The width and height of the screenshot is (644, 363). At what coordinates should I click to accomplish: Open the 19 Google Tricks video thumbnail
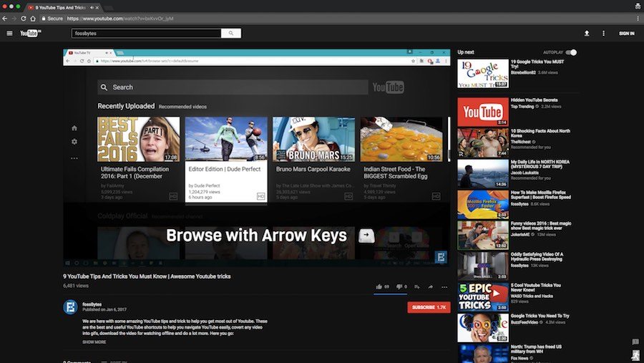(483, 73)
